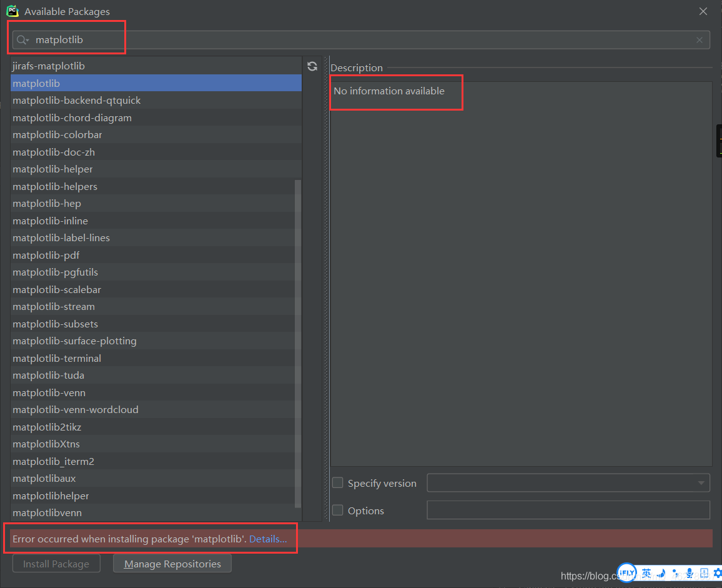
Task: Select matplotlib-terminal package
Action: [x=152, y=358]
